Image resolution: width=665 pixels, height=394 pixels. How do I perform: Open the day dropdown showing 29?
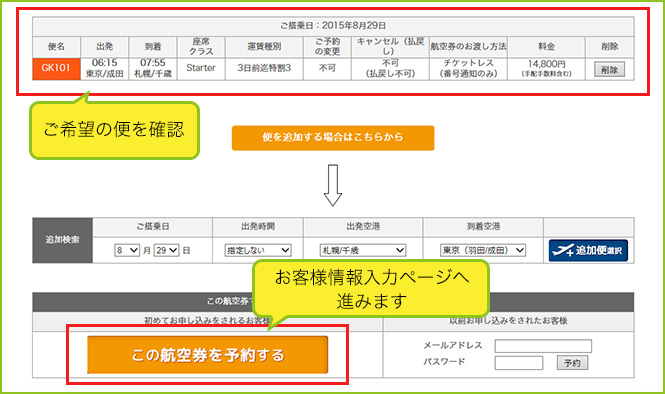[166, 250]
